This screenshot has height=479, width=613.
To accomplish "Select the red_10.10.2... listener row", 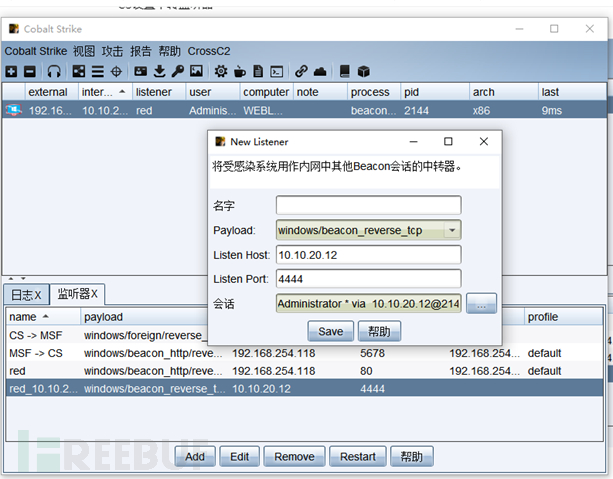I will pos(304,389).
